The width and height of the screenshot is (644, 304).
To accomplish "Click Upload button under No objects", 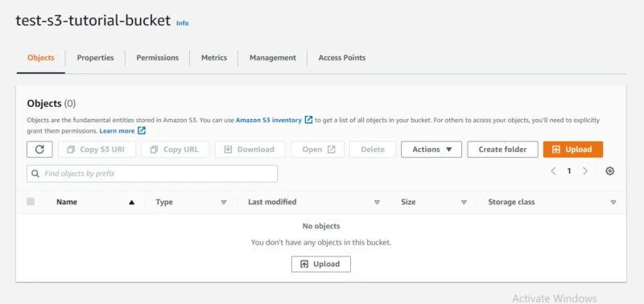I will coord(321,264).
